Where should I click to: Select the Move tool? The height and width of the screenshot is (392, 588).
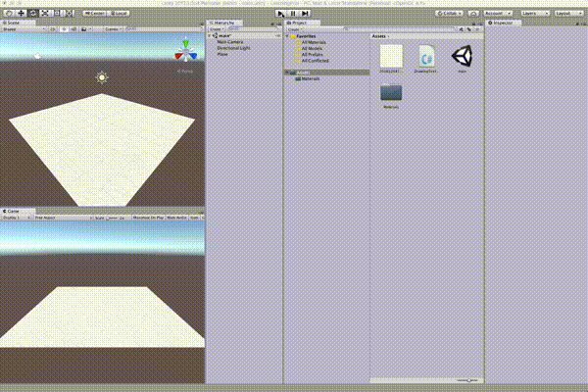pos(21,13)
